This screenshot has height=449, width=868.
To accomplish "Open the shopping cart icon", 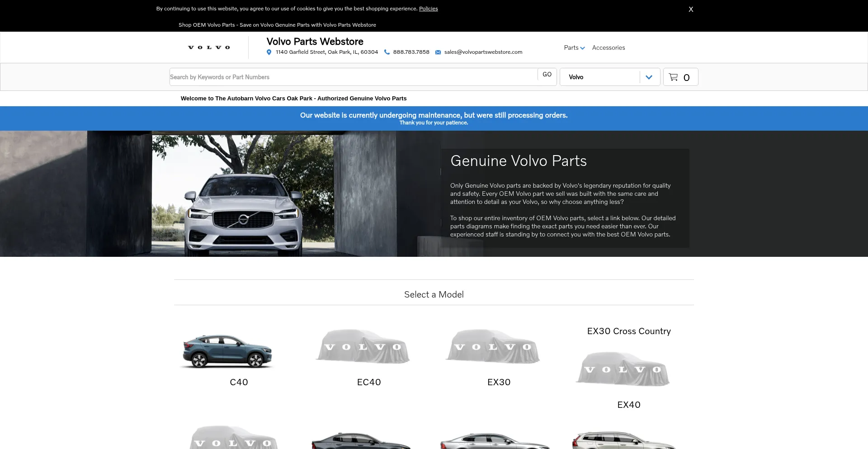I will tap(673, 77).
